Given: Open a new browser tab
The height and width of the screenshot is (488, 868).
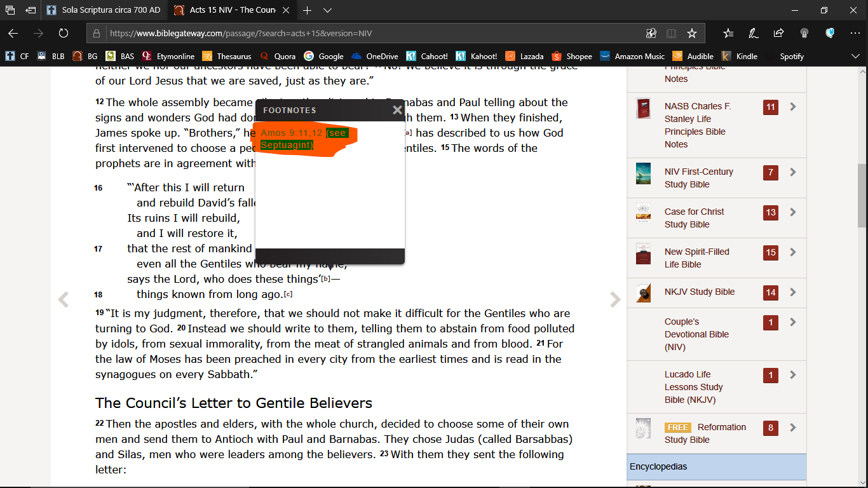Looking at the screenshot, I should (x=308, y=10).
